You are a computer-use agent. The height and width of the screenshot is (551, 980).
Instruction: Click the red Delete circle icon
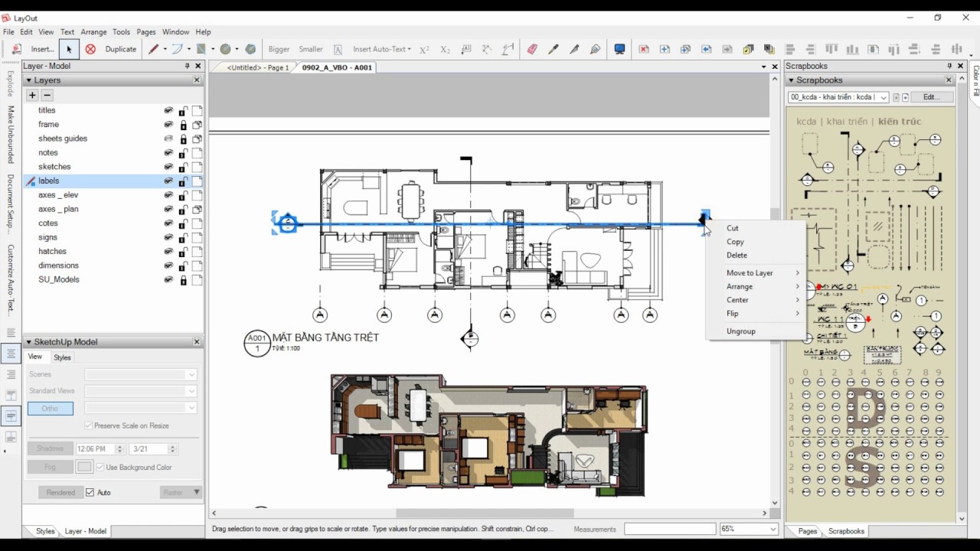pos(90,49)
